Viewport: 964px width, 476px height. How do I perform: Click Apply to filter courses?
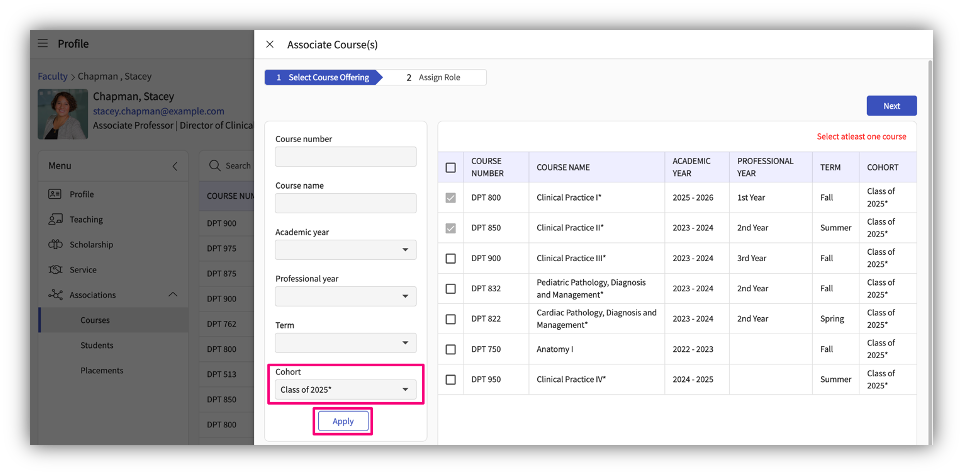[x=343, y=421]
